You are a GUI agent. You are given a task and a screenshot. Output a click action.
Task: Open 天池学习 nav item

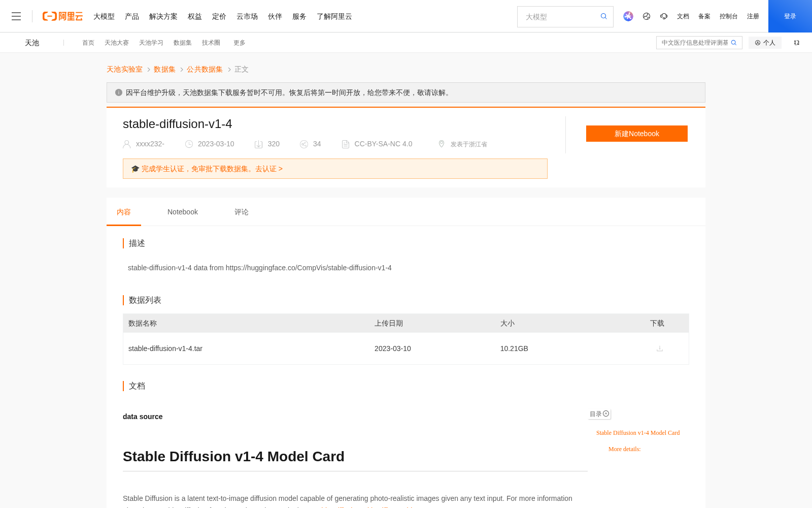151,43
